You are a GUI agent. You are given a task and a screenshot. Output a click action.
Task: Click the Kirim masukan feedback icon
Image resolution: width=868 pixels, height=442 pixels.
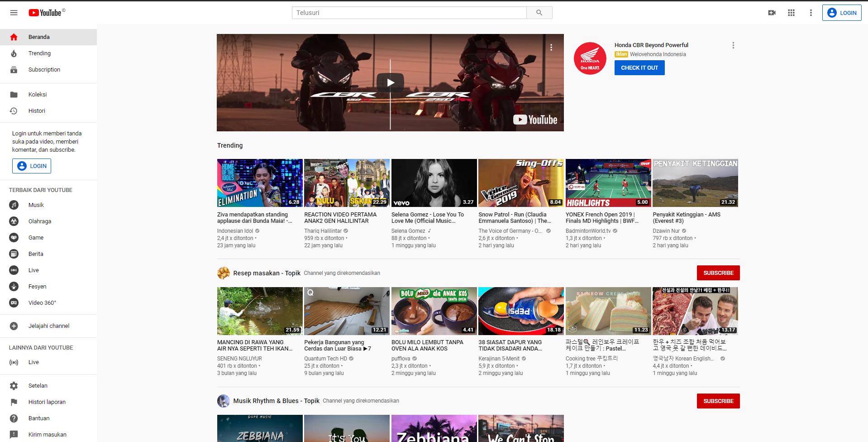point(14,435)
